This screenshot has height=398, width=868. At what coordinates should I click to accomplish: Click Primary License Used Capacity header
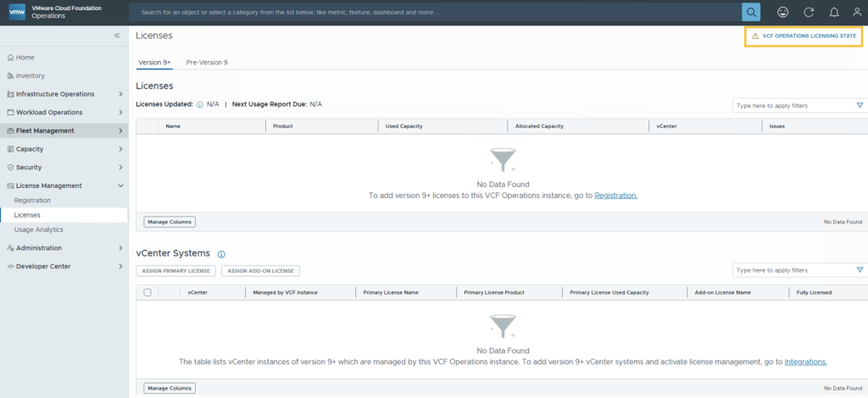[x=609, y=292]
